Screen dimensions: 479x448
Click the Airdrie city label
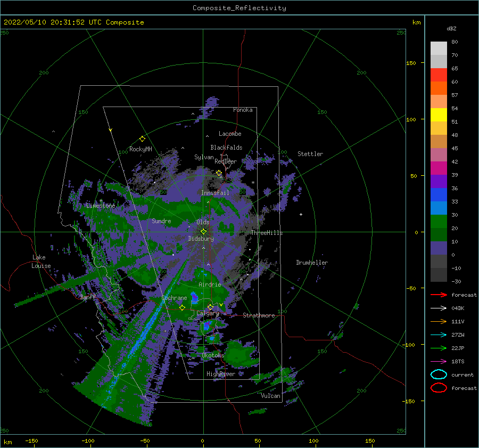coord(210,284)
